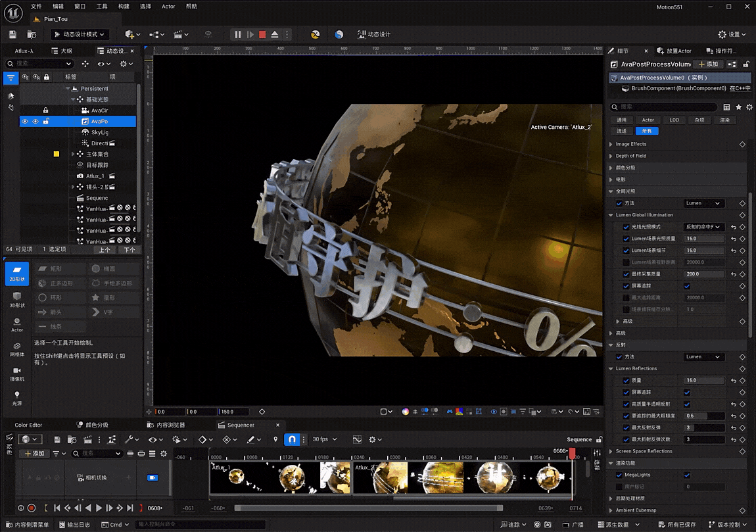
Task: Open the 设置 settings dropdown
Action: 732,34
